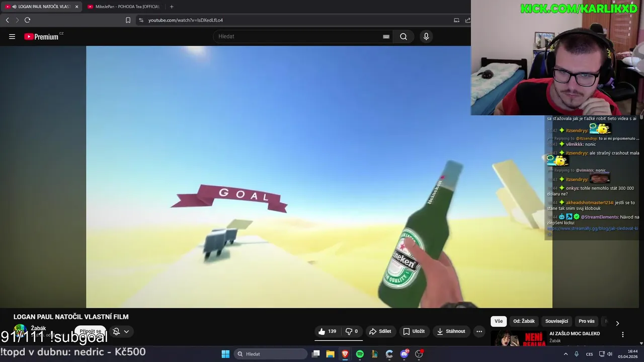The width and height of the screenshot is (644, 362).
Task: Reload the page with the refresh icon
Action: click(x=27, y=20)
